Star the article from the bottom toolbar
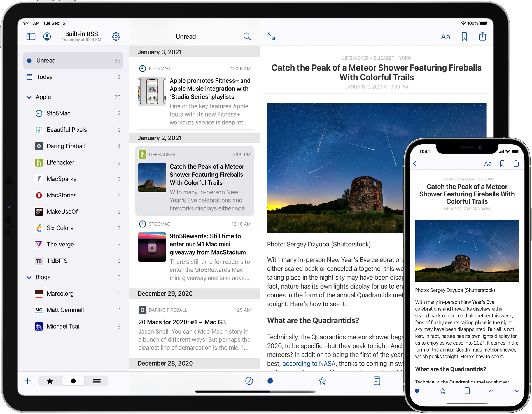Screen dimensions: 532x414 [322, 381]
